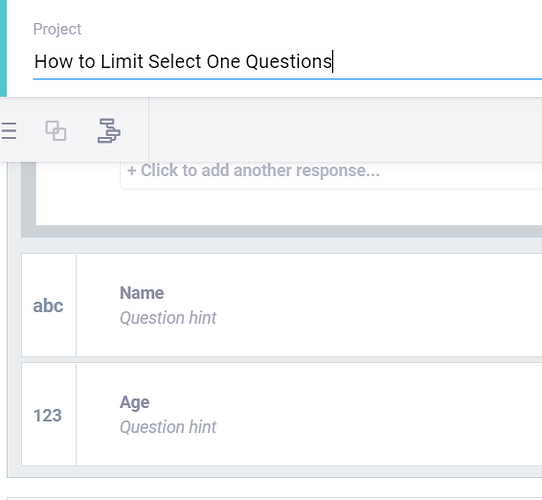Click the Project field label
This screenshot has height=500, width=542.
tap(57, 29)
